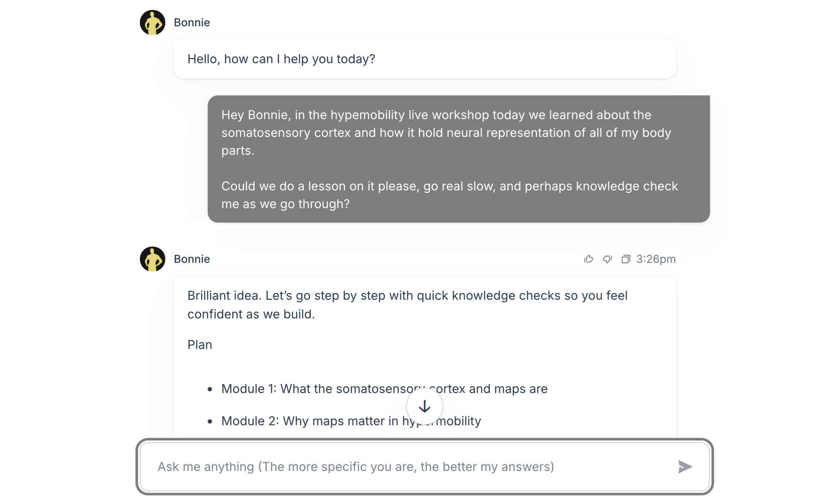
Task: Click the bullet dot before Module 2
Action: 210,421
